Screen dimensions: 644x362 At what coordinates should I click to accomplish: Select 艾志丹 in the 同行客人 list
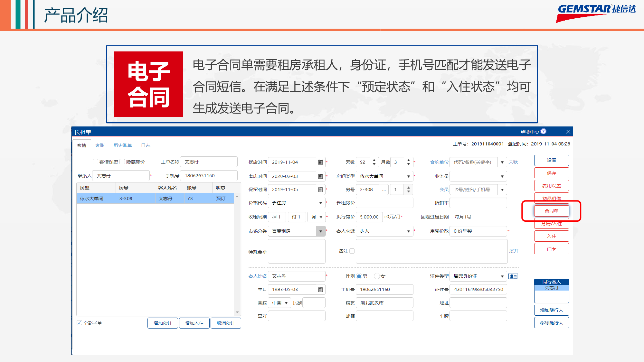pos(552,288)
